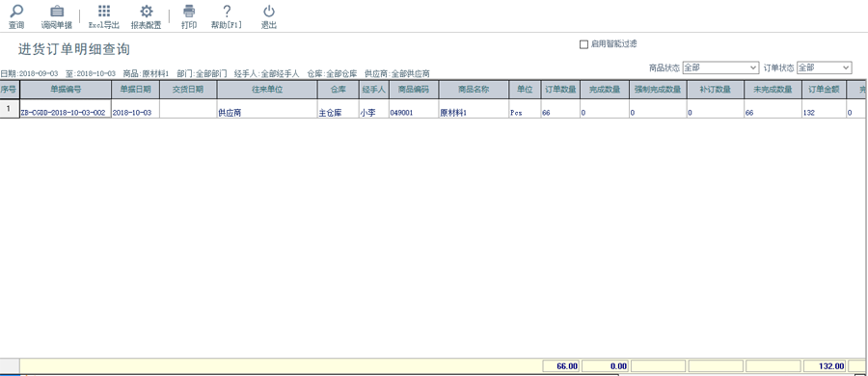Select row number 1 in the grid

point(10,109)
